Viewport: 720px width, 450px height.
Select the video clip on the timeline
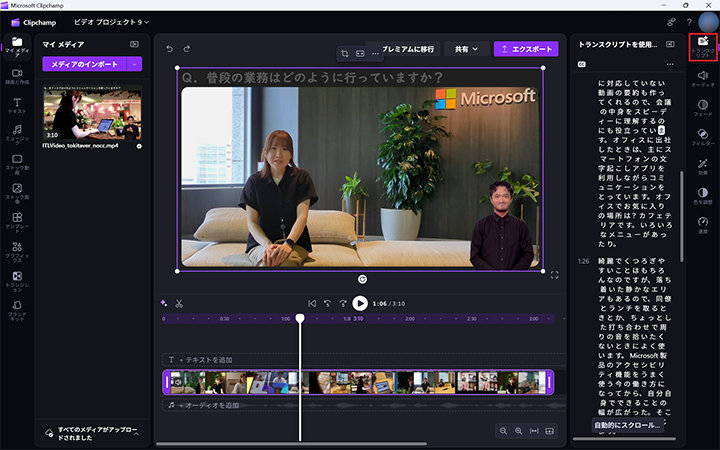[358, 382]
